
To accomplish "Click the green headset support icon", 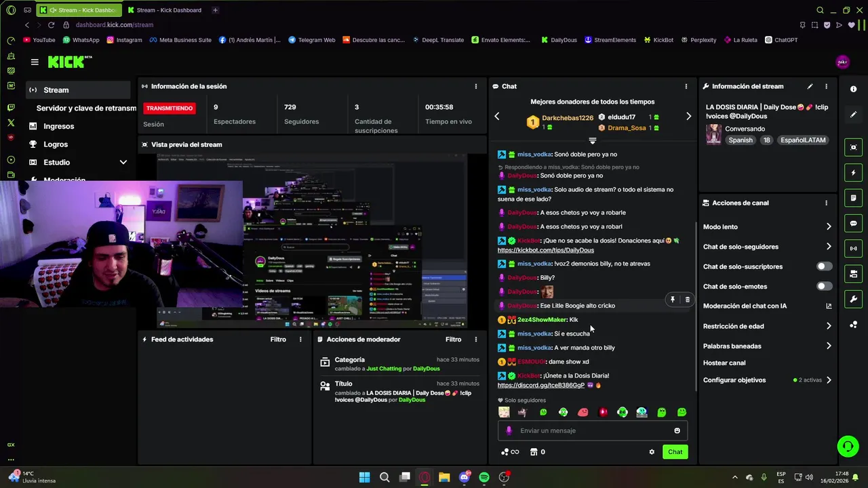I will (x=848, y=446).
